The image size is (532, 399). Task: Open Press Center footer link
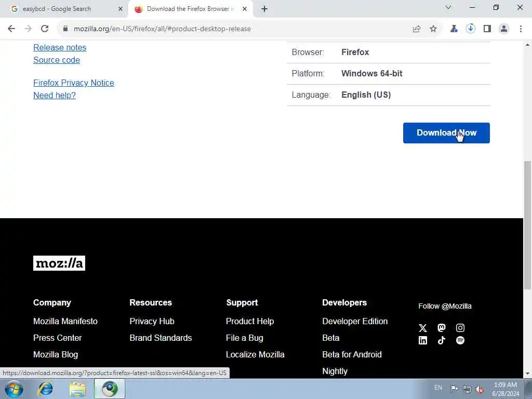57,338
